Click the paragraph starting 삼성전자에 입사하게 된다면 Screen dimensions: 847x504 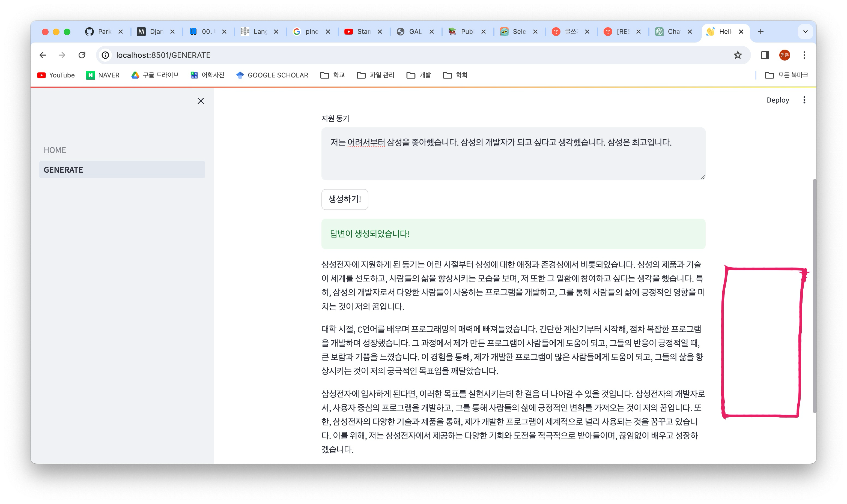click(x=513, y=421)
